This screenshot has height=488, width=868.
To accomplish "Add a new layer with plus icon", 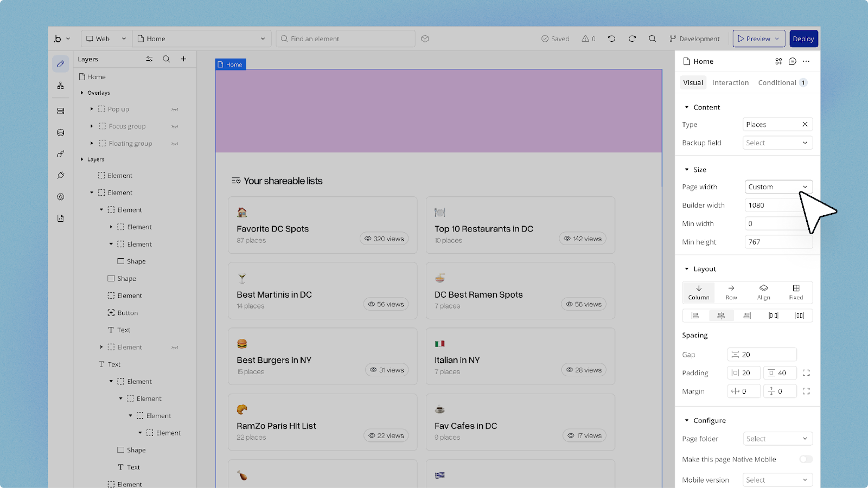I will (x=183, y=59).
